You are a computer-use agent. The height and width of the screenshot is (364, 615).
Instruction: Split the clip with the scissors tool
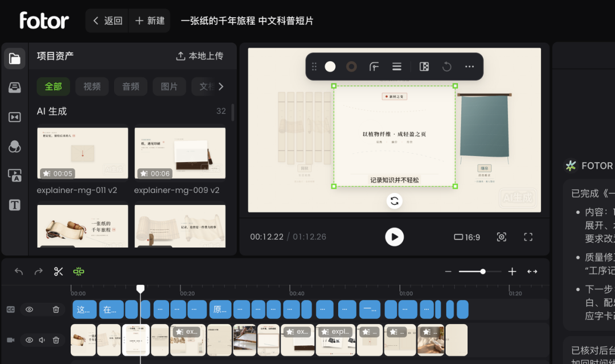click(59, 271)
